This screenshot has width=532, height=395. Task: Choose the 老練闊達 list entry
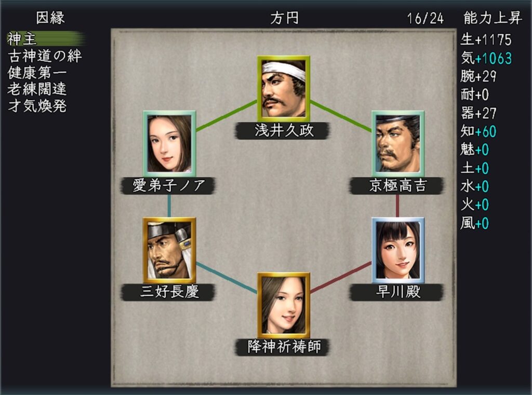(37, 89)
